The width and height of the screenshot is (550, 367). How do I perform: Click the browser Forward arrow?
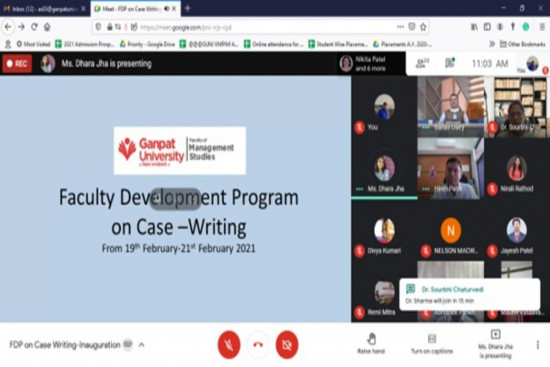pyautogui.click(x=21, y=27)
